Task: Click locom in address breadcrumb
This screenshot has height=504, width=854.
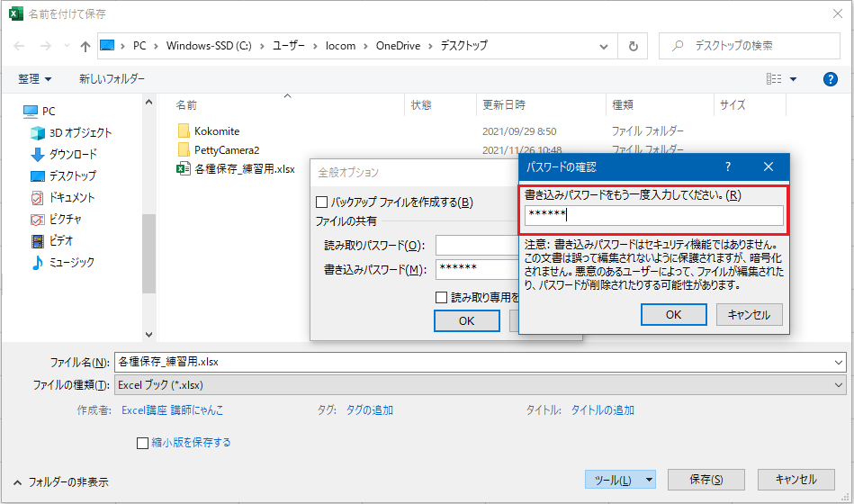Action: 340,46
